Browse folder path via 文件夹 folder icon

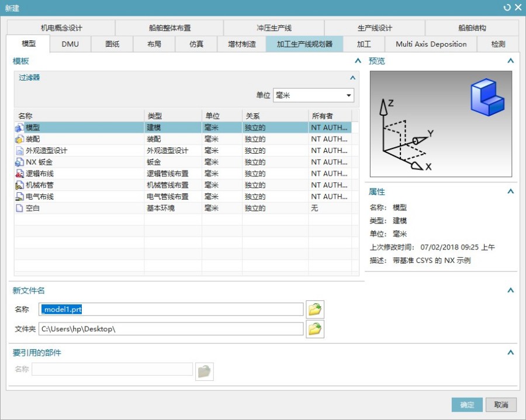point(314,329)
